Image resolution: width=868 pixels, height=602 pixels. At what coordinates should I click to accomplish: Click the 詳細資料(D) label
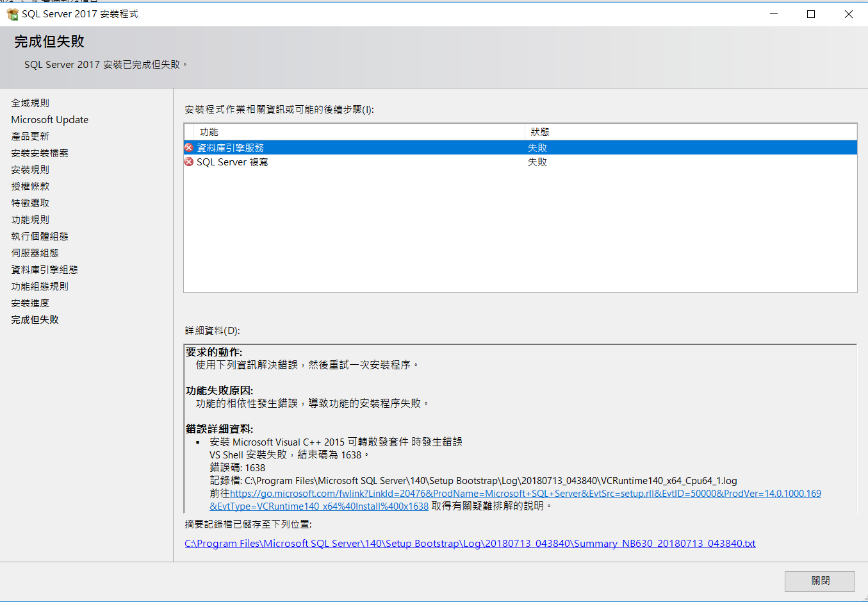(213, 331)
